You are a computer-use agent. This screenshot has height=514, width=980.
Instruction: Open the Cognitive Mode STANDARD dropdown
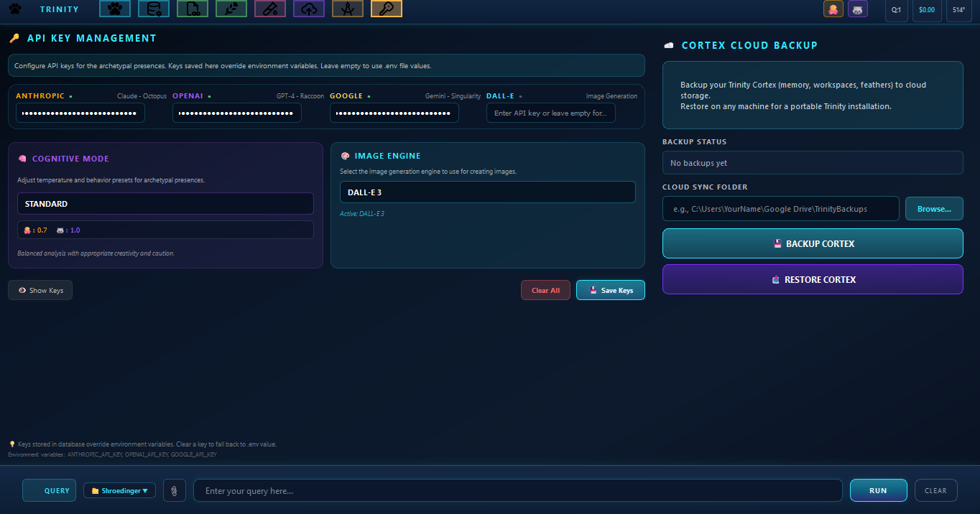click(165, 204)
